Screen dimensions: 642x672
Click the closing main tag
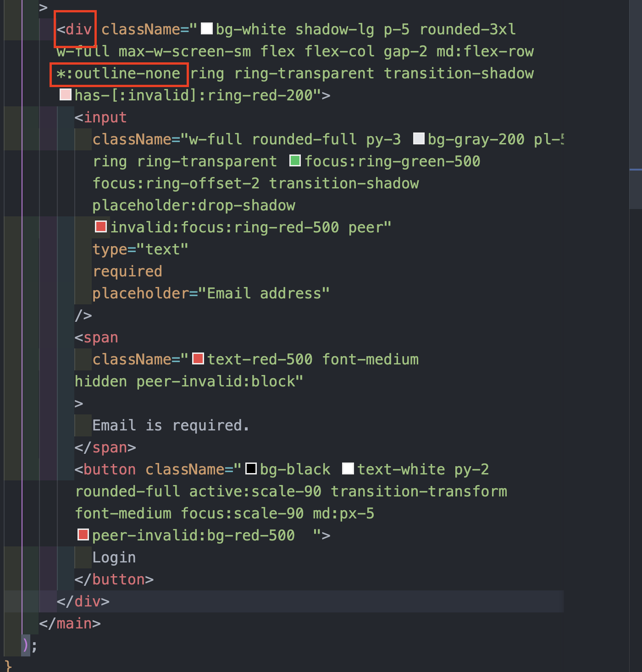(x=70, y=623)
